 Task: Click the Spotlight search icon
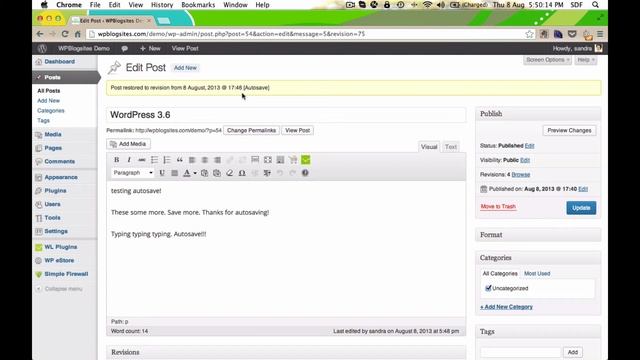(595, 5)
